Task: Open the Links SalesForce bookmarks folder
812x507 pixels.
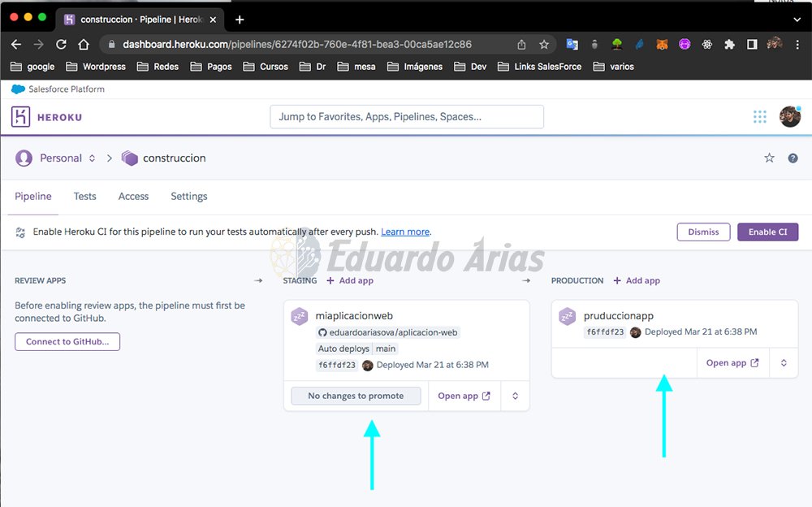Action: 539,67
